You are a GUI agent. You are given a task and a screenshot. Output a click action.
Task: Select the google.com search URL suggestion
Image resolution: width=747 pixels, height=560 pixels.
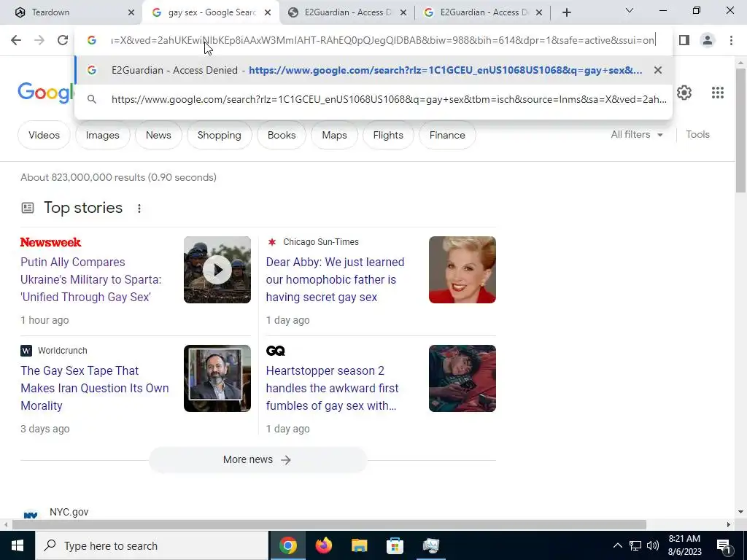point(373,99)
